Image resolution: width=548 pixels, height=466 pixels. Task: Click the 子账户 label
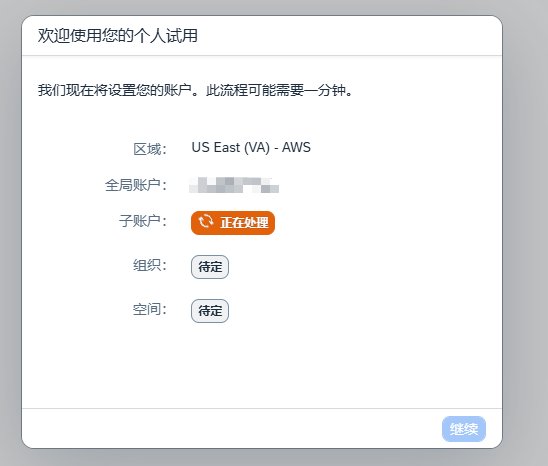[143, 221]
